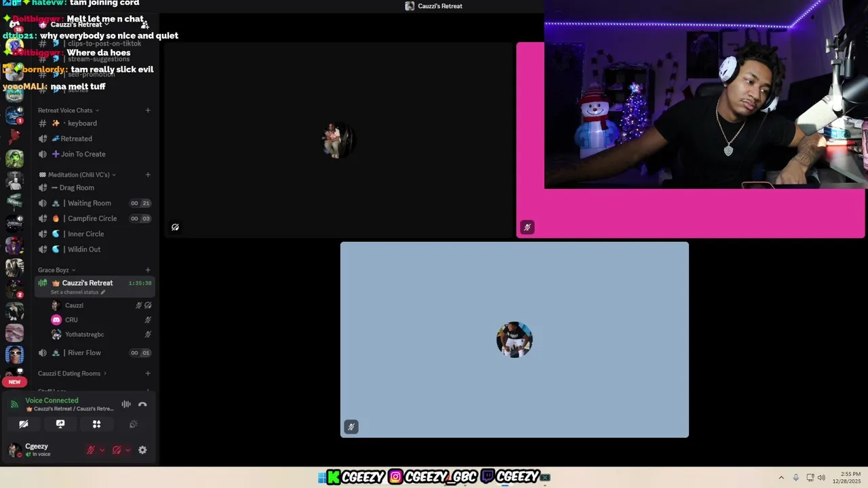Join the River Flow voice channel
The image size is (868, 488).
point(95,353)
